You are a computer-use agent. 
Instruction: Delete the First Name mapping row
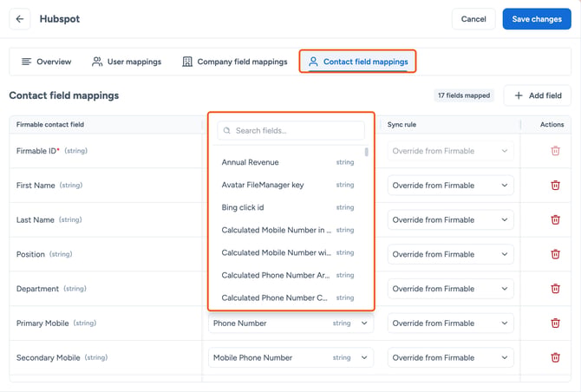tap(555, 186)
